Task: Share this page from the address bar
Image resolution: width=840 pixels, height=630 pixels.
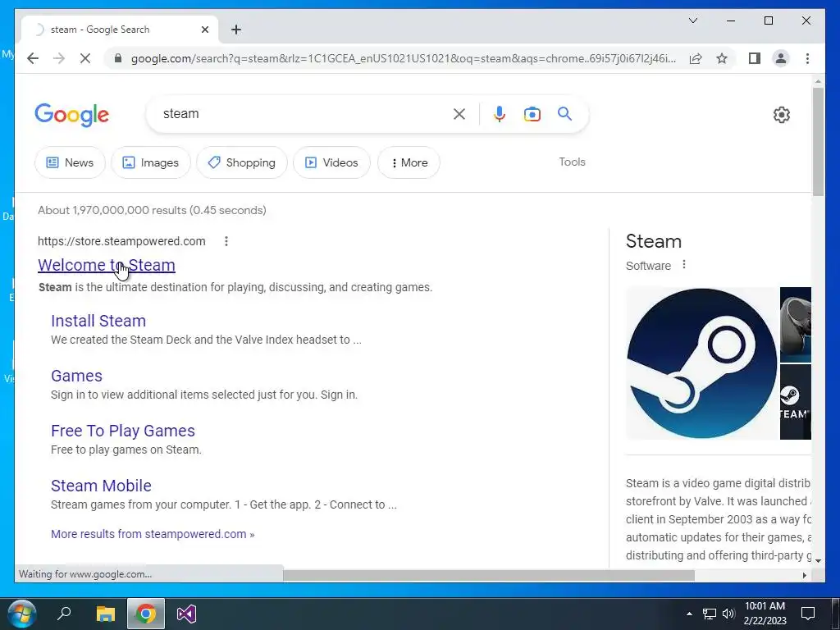Action: tap(696, 58)
